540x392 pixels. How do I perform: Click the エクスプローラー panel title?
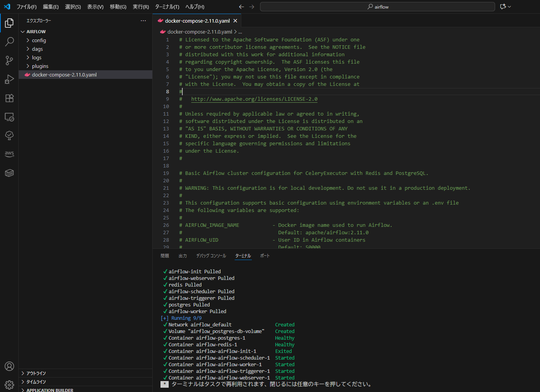click(x=39, y=21)
